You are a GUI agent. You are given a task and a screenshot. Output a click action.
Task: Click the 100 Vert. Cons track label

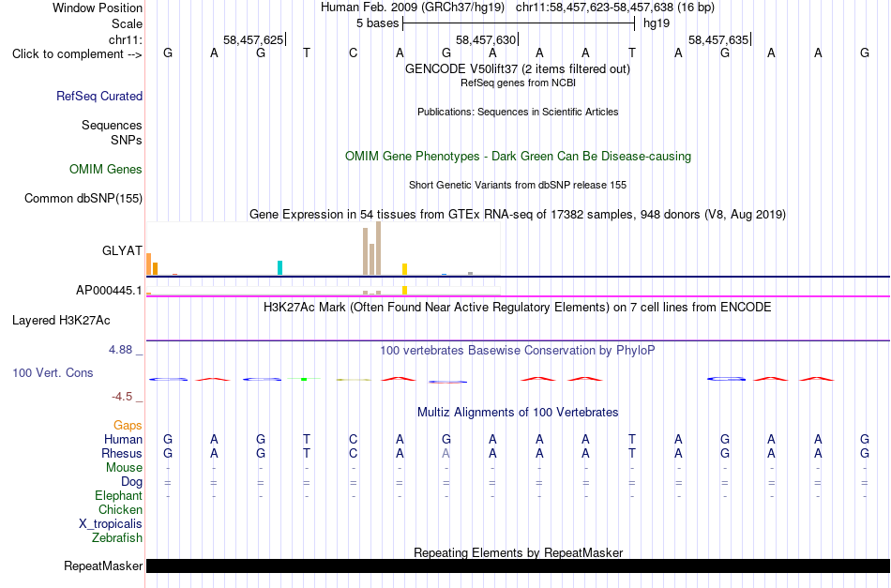coord(53,372)
